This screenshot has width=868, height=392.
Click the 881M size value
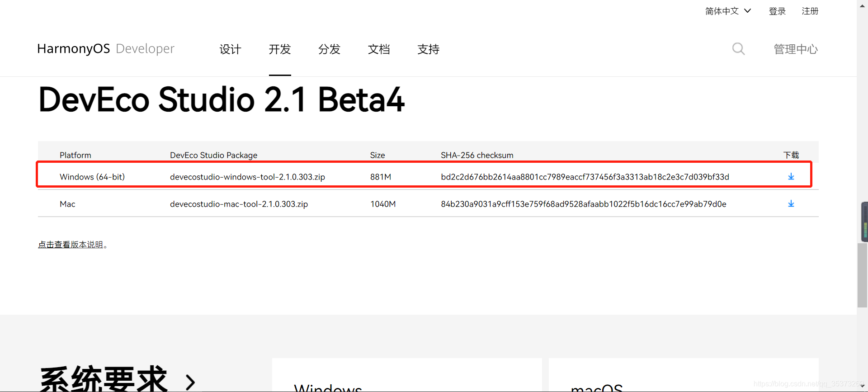pyautogui.click(x=381, y=177)
